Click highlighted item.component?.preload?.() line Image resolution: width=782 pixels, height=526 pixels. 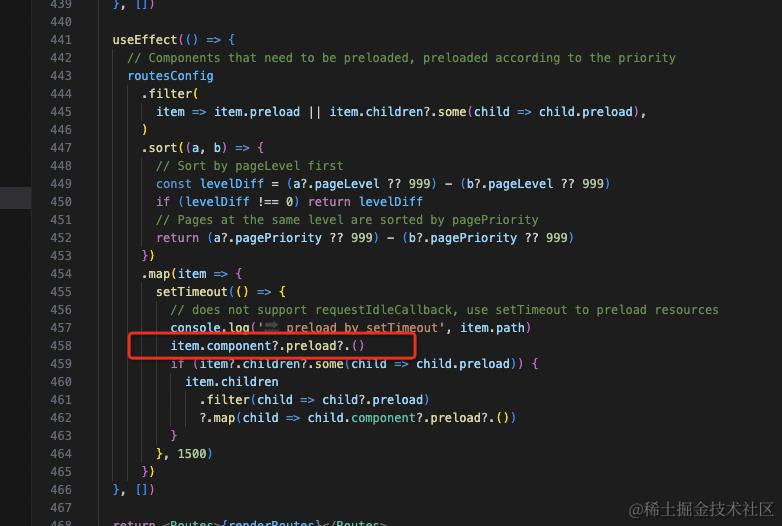(267, 346)
